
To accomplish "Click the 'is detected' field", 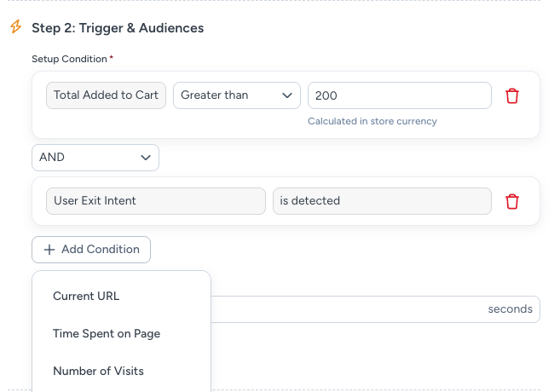I will click(382, 201).
